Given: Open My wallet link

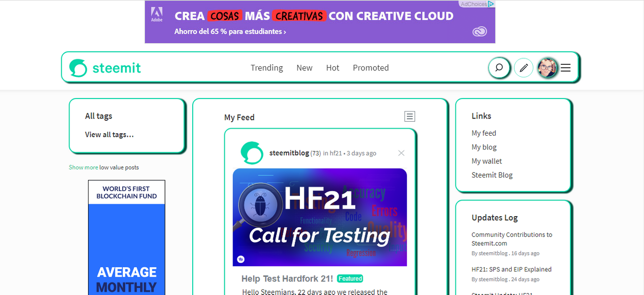Looking at the screenshot, I should click(x=487, y=161).
